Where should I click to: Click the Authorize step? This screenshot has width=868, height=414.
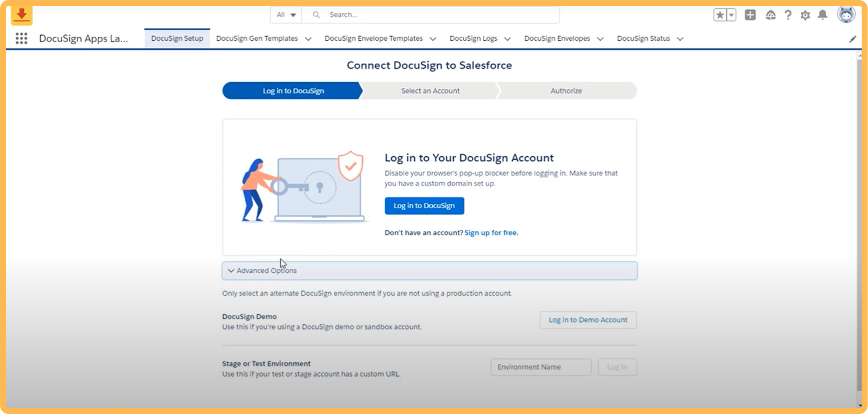click(566, 91)
